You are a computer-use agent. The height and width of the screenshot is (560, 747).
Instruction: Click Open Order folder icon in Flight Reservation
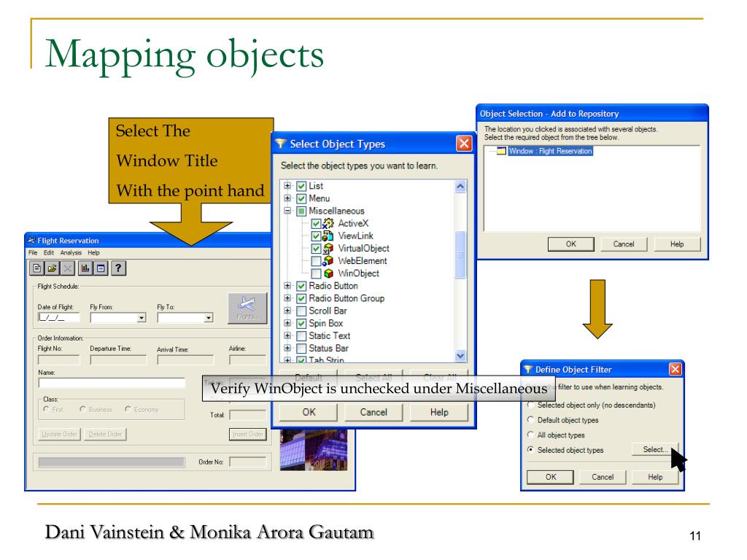tap(52, 268)
